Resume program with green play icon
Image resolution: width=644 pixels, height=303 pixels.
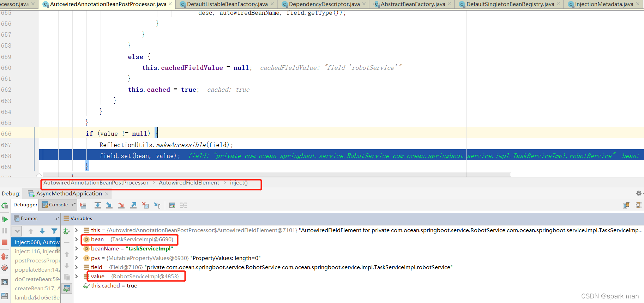[x=5, y=219]
